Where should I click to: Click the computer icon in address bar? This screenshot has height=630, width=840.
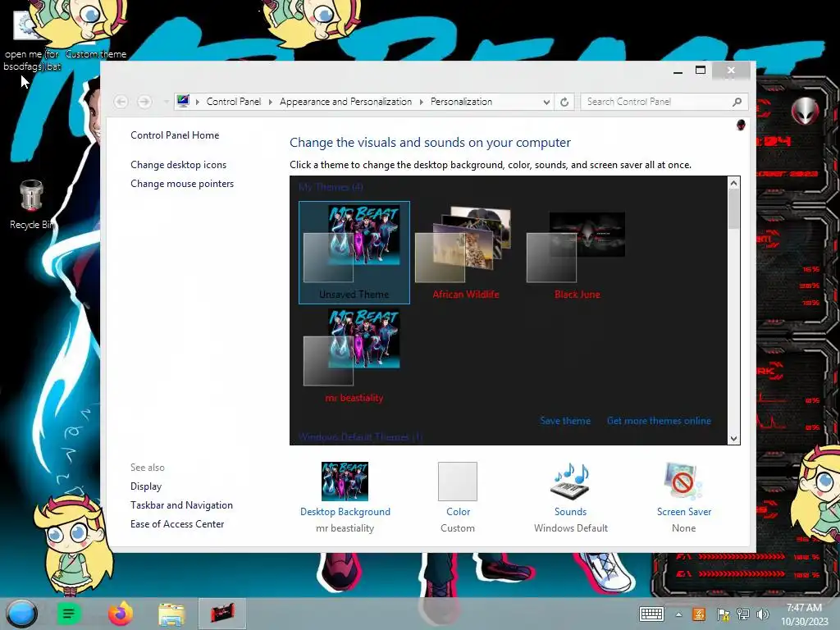pos(183,101)
